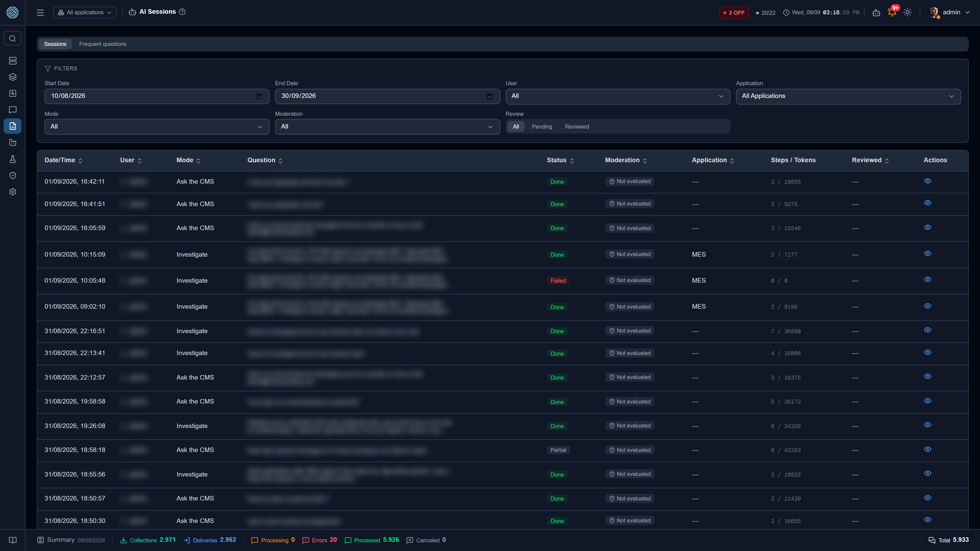Viewport: 980px width, 551px height.
Task: Switch to the Frequent questions tab
Action: tap(103, 44)
